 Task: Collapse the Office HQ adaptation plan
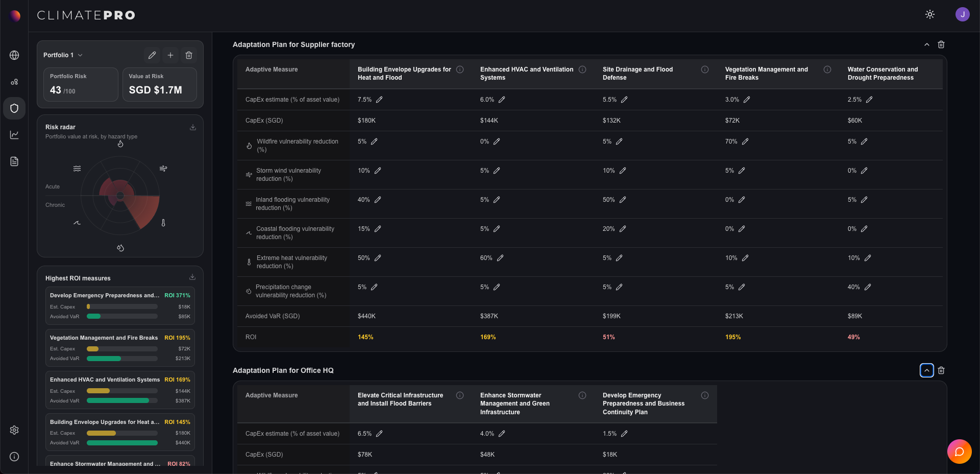(x=927, y=370)
